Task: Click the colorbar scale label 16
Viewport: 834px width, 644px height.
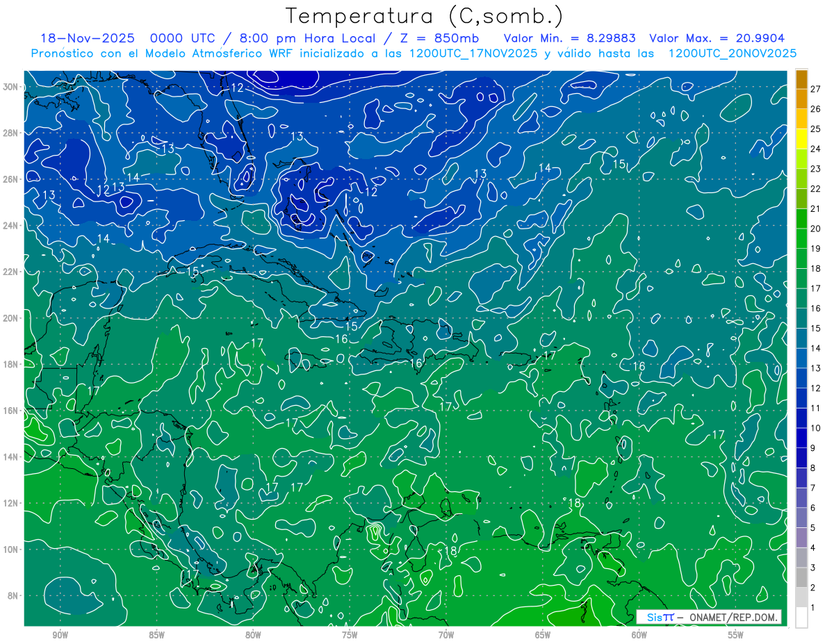Action: point(816,308)
